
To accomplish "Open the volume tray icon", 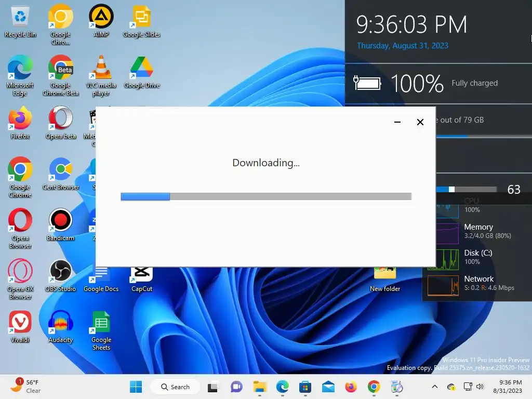I will point(480,387).
